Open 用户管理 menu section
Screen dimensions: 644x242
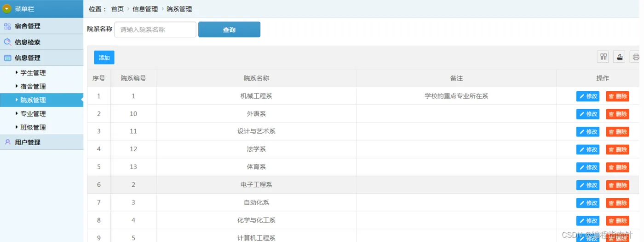[x=41, y=142]
